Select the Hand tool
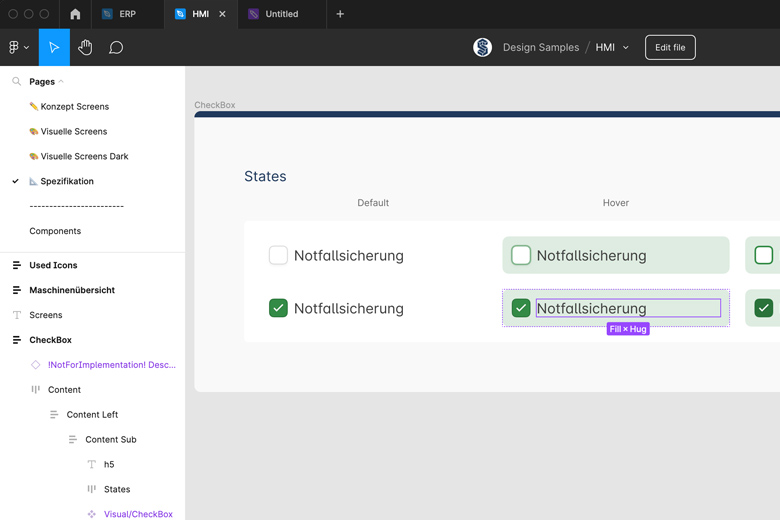 coord(85,47)
